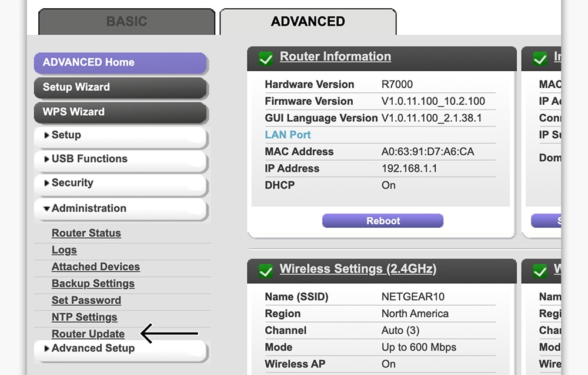Start the WPS Wizard
The image size is (588, 375).
[x=121, y=112]
